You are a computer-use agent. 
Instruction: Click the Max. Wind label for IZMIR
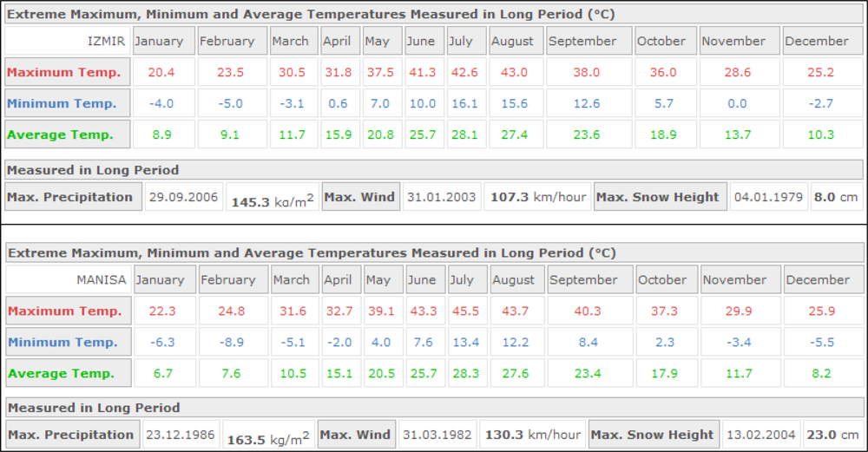[x=360, y=197]
